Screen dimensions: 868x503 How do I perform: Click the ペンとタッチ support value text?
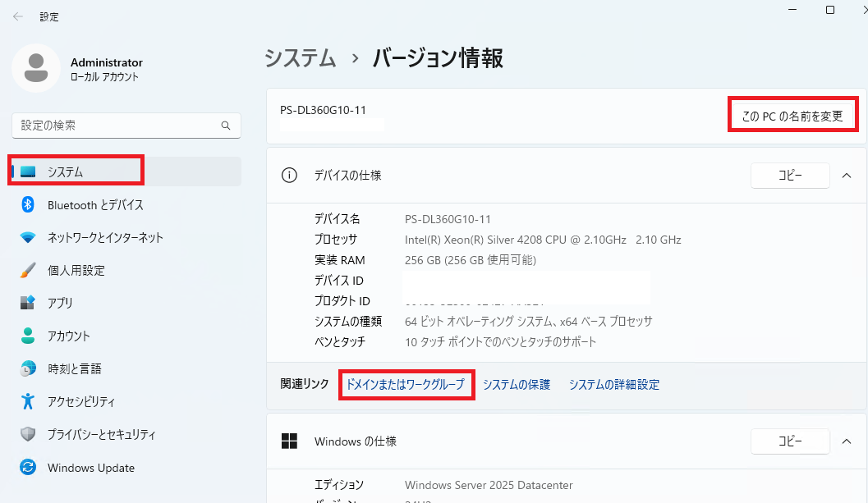click(500, 342)
